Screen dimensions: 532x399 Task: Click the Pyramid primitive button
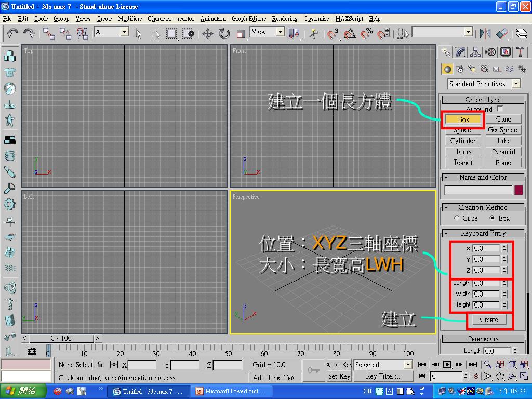pos(503,152)
